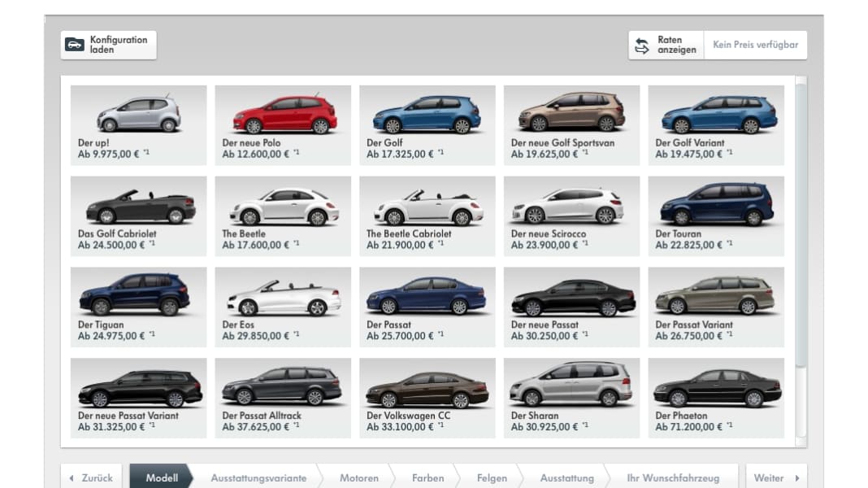This screenshot has width=868, height=488.
Task: Choose the Der Sharan van
Action: click(572, 398)
